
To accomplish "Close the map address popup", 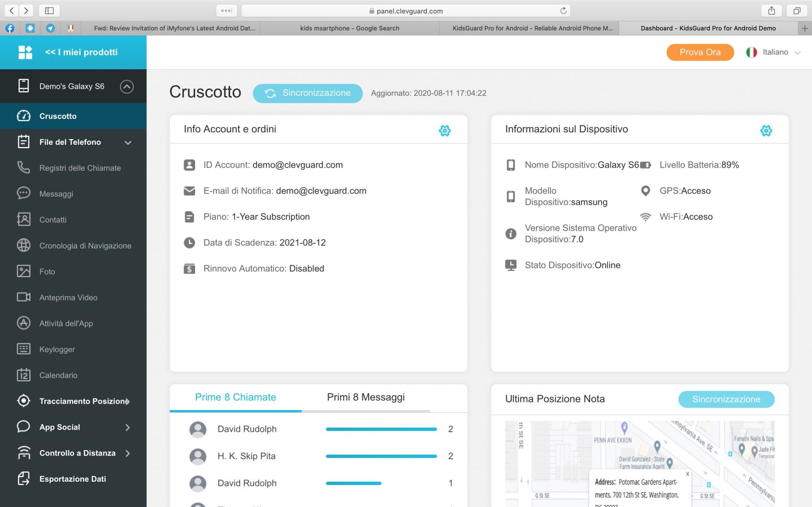I will tap(687, 474).
